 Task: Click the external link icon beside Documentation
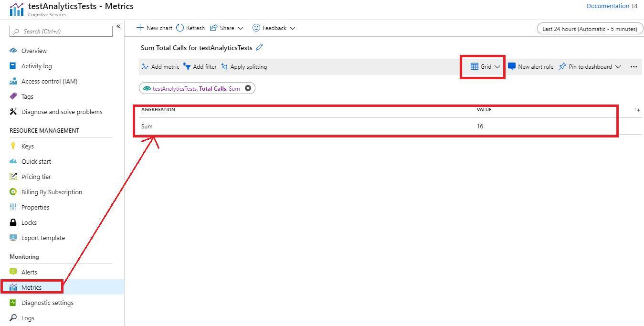634,6
